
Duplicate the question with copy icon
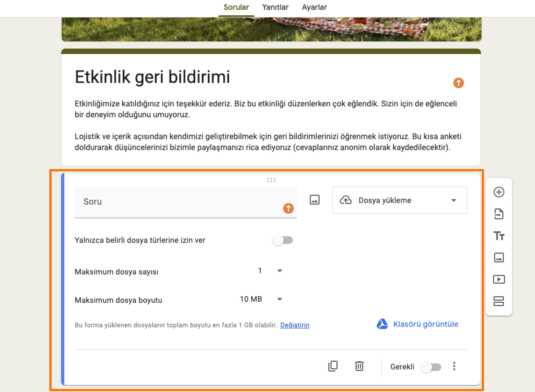[333, 366]
